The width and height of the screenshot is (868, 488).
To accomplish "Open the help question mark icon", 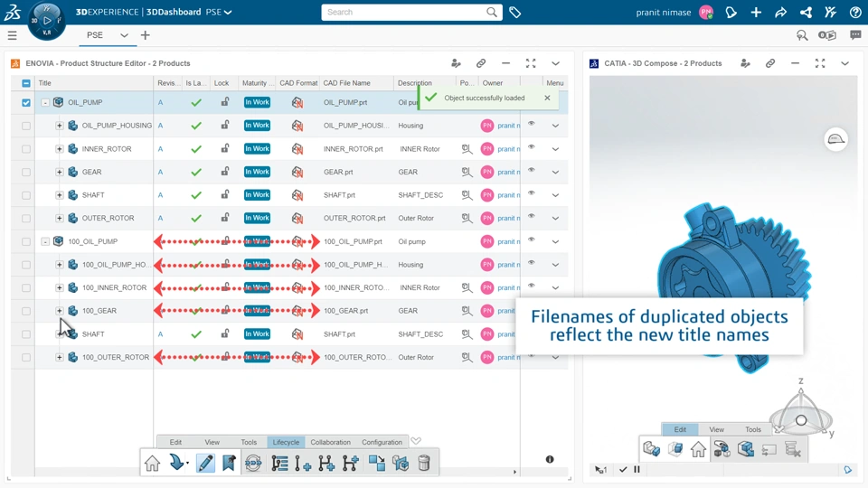I will tap(855, 12).
